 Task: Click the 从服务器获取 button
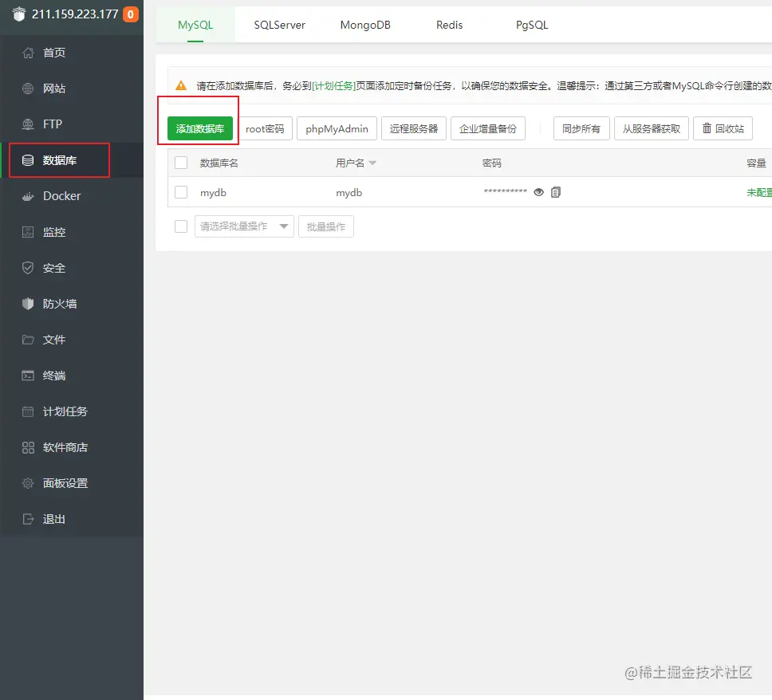pyautogui.click(x=652, y=128)
